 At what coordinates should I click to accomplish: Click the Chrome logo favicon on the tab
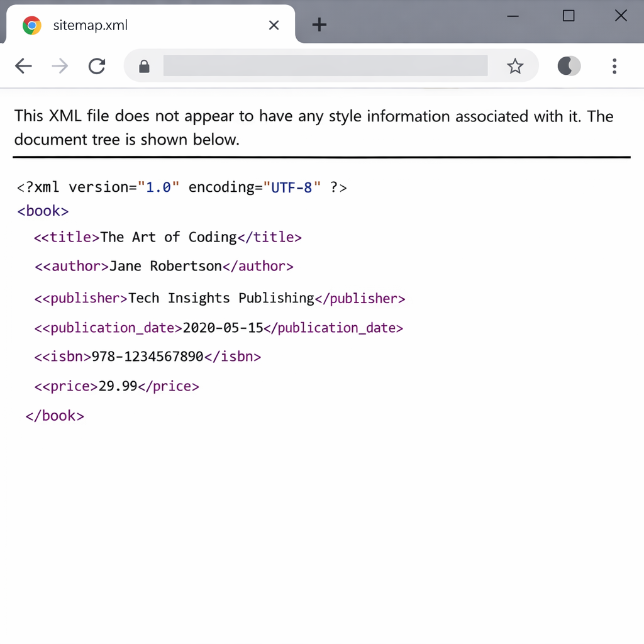31,25
